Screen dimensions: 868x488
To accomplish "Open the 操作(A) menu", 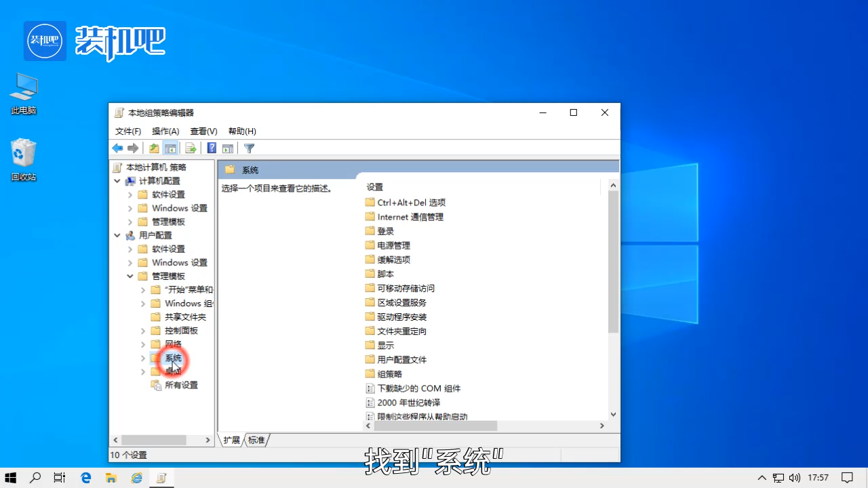I will point(165,131).
